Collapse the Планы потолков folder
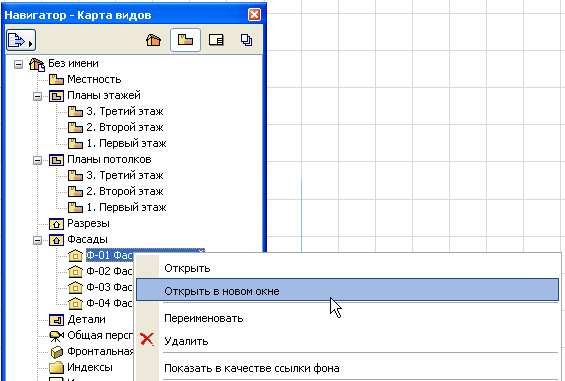This screenshot has width=565, height=381. (37, 160)
